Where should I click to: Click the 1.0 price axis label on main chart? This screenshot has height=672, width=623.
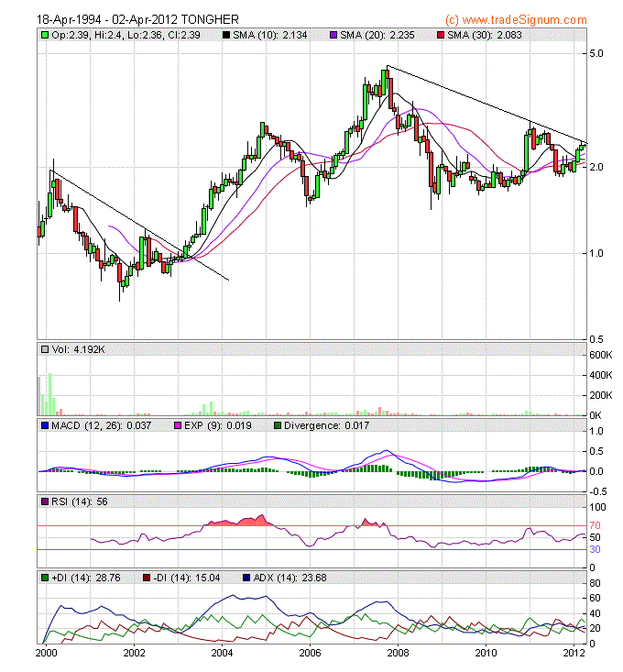(x=596, y=253)
